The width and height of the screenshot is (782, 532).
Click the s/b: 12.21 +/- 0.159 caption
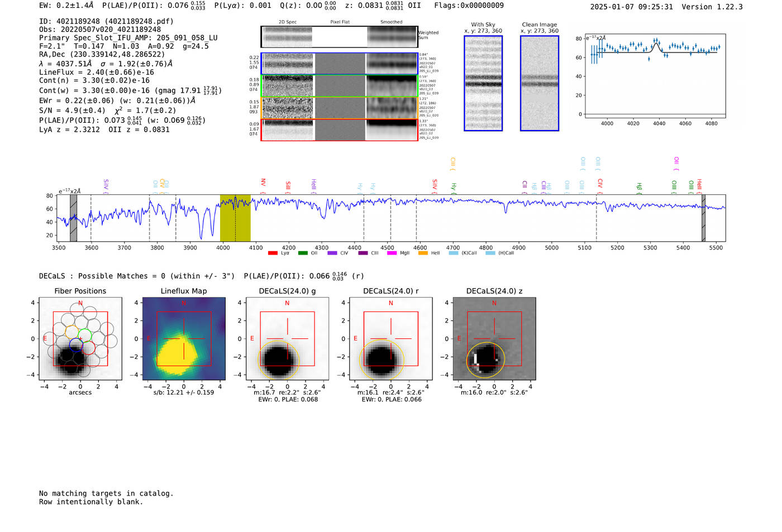[184, 392]
